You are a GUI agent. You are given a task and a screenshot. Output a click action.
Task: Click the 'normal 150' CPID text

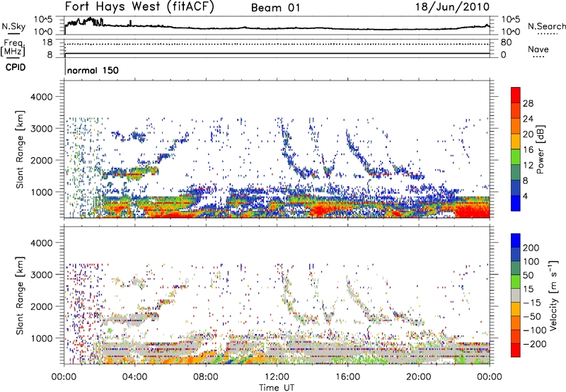coord(93,70)
